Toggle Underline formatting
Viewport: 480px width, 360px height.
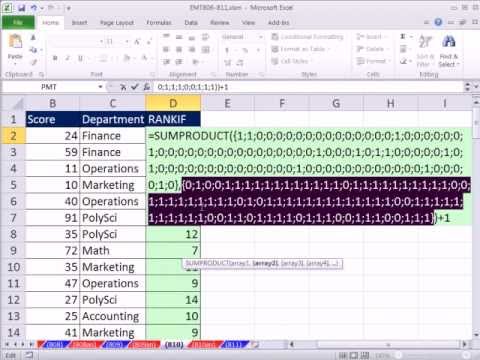(80, 58)
